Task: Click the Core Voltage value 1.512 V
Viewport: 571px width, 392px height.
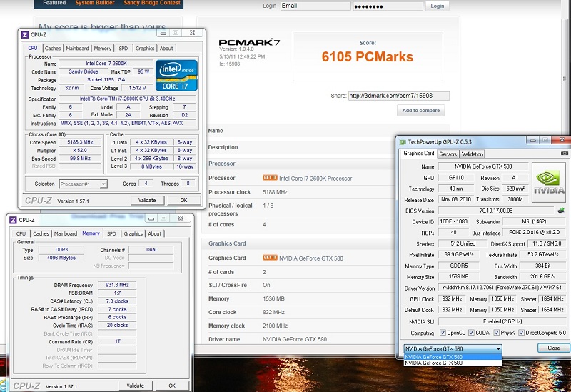Action: 137,88
